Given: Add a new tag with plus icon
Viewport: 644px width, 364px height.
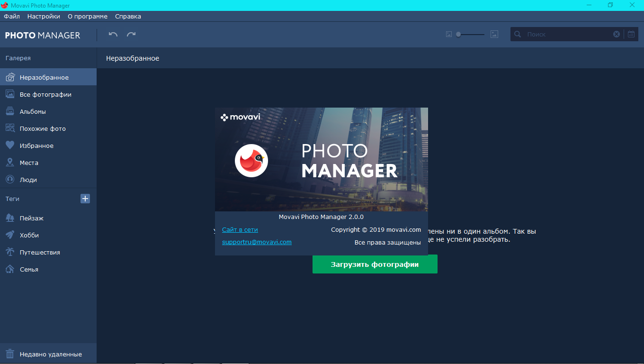Looking at the screenshot, I should tap(85, 199).
